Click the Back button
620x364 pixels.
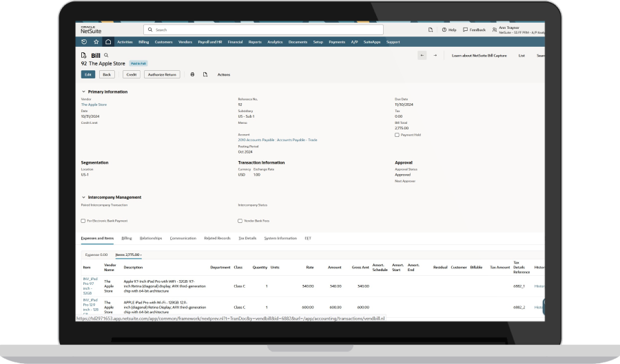(x=107, y=74)
